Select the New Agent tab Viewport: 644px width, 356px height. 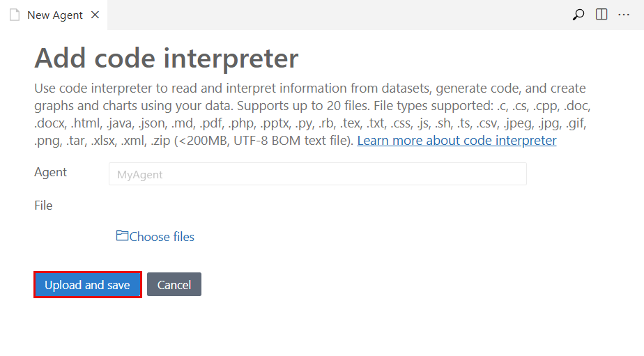[54, 15]
